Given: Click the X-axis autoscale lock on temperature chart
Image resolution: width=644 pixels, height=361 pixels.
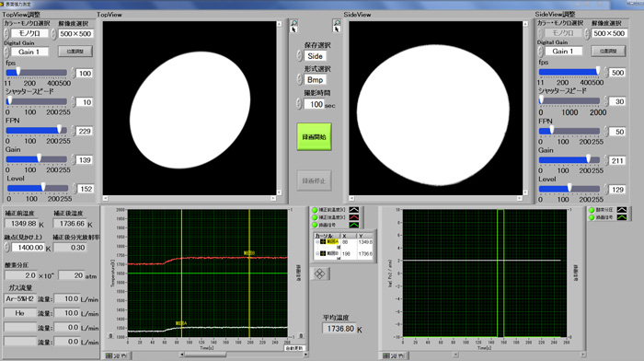Looking at the screenshot, I should click(x=300, y=336).
